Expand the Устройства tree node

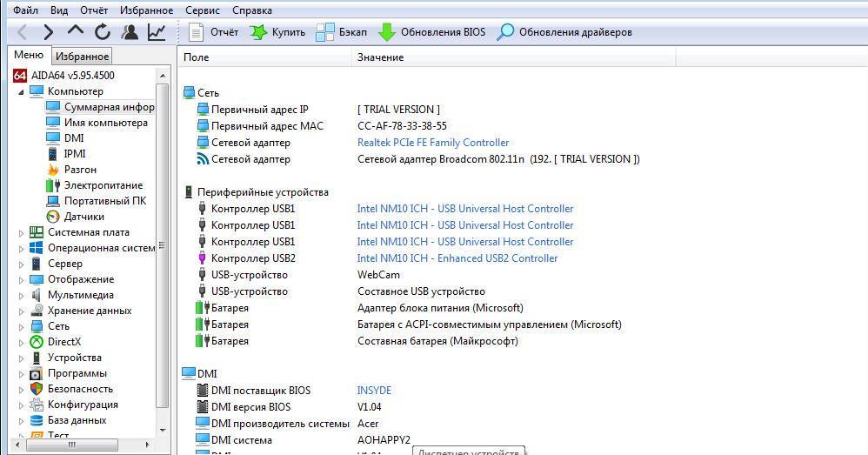(21, 358)
